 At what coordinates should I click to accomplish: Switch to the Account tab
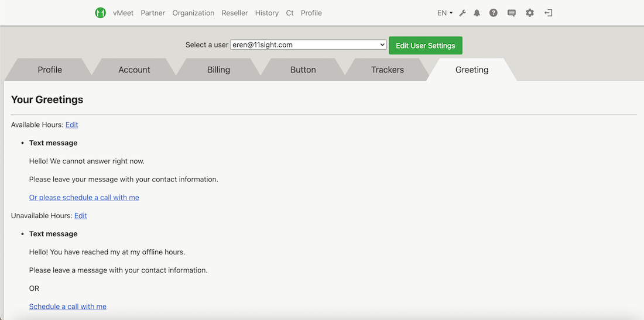tap(134, 70)
